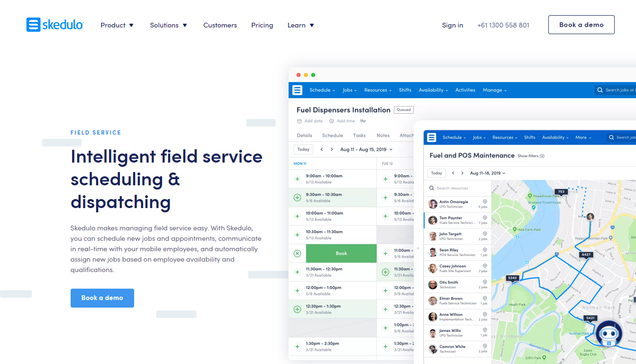The height and width of the screenshot is (364, 636).
Task: Click the plus icon for Monday 12:00pm - 1:00pm
Action: pyautogui.click(x=297, y=291)
